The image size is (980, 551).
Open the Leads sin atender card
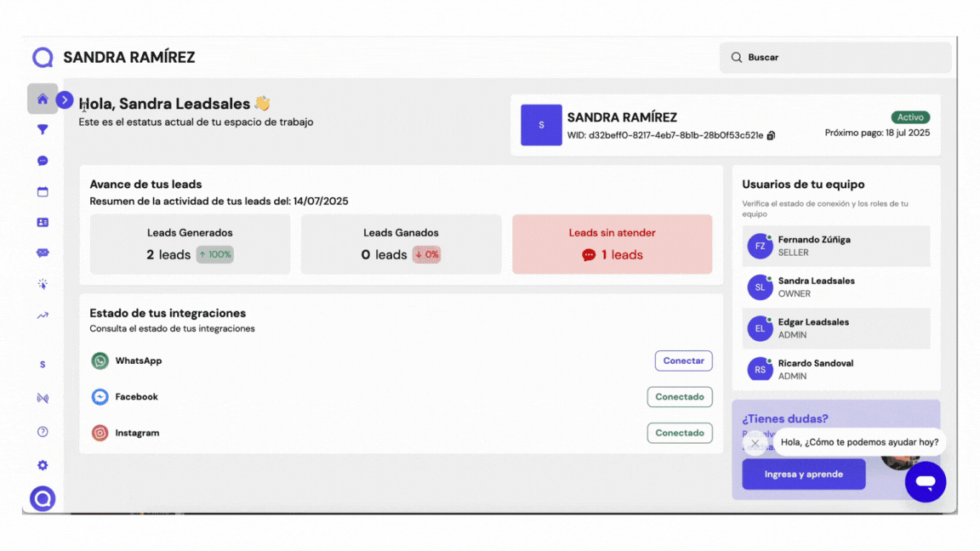(612, 244)
